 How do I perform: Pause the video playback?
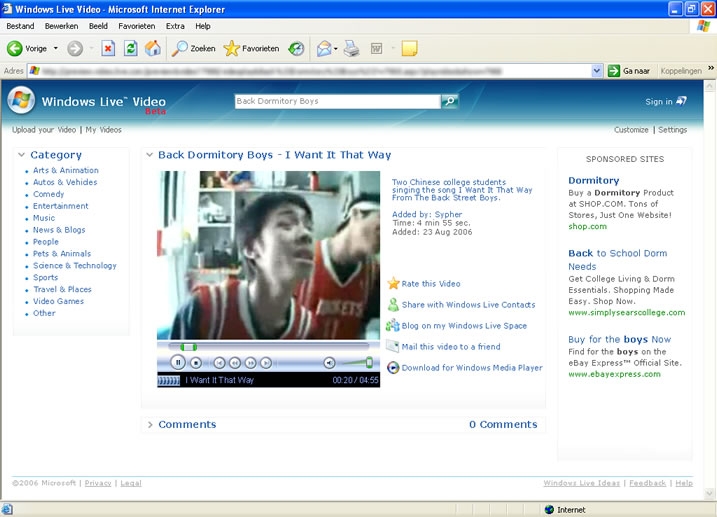point(178,362)
